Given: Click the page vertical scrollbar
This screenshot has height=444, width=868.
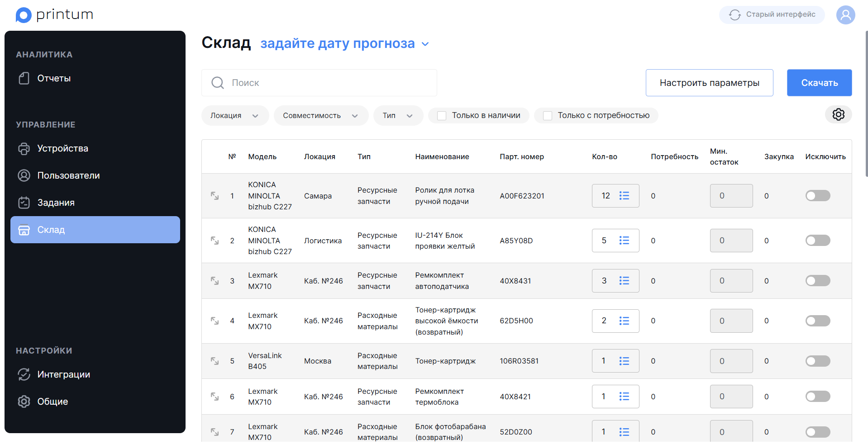Looking at the screenshot, I should [866, 104].
